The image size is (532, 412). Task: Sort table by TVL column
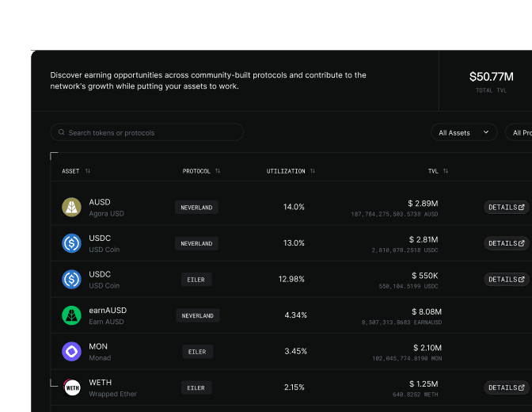446,171
